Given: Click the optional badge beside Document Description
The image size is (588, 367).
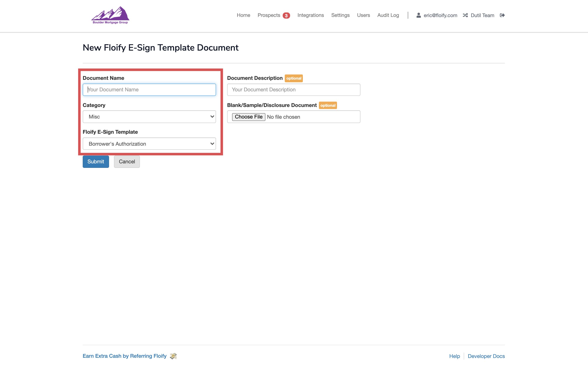Looking at the screenshot, I should click(294, 78).
